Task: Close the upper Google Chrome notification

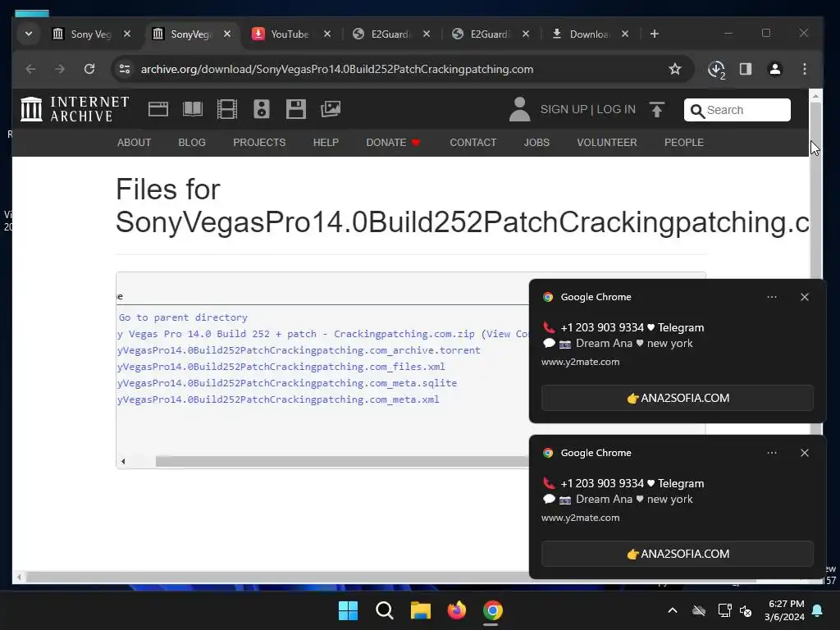Action: [804, 297]
